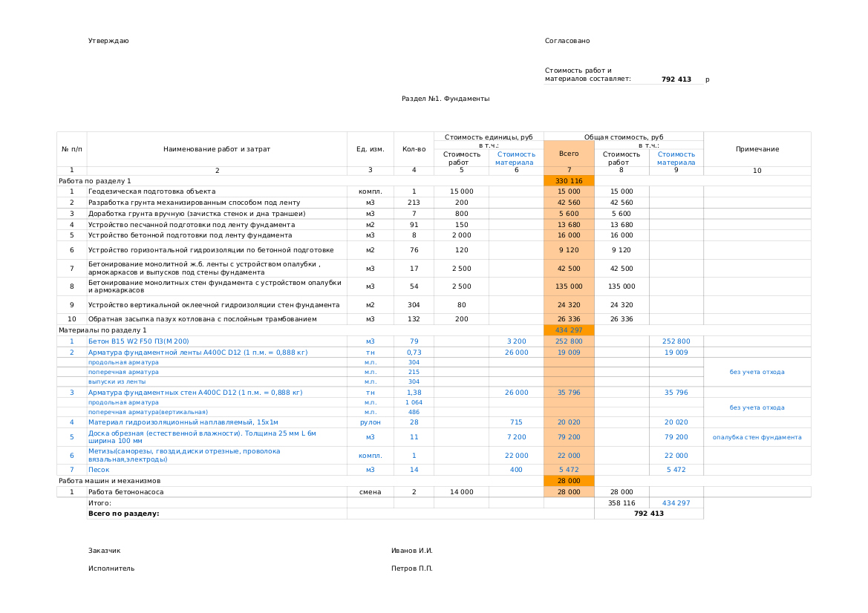Screen dimensions: 868x613
Task: Click the "Утверждаю" approval label
Action: pos(108,41)
